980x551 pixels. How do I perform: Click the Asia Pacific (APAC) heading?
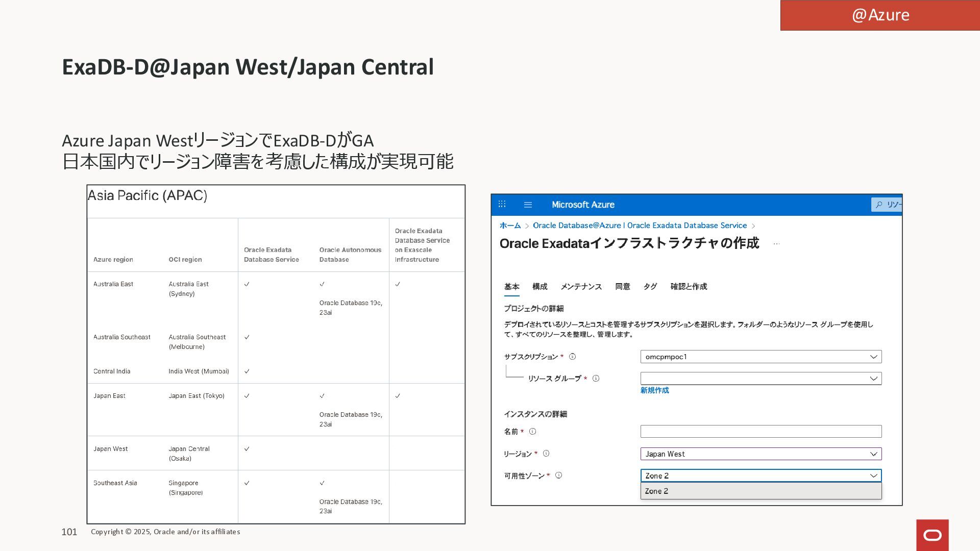[148, 195]
